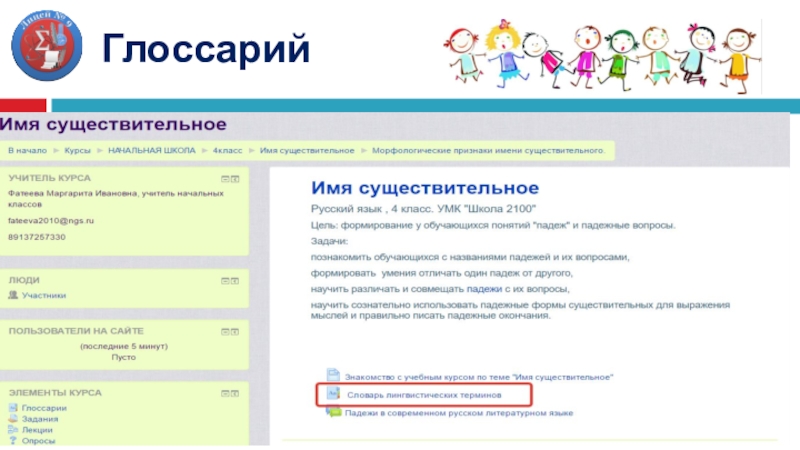Screen dimensions: 800x450
Task: Click the line познакомить обучающихся с названиями падежей
Action: (x=470, y=257)
